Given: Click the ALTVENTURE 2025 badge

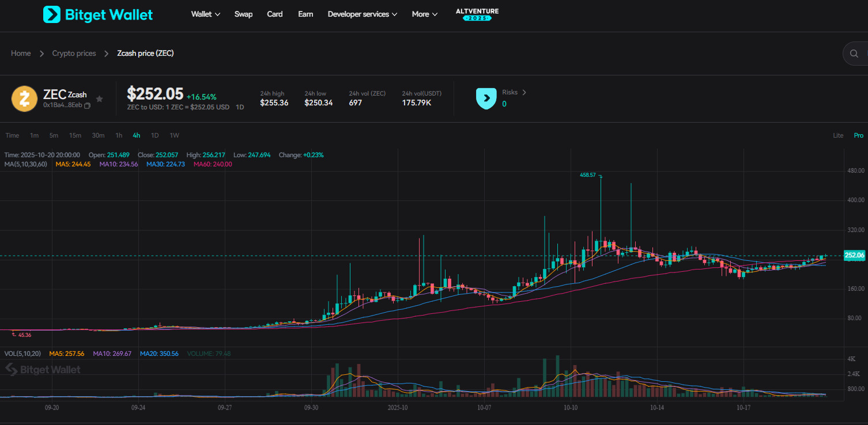Looking at the screenshot, I should [477, 14].
